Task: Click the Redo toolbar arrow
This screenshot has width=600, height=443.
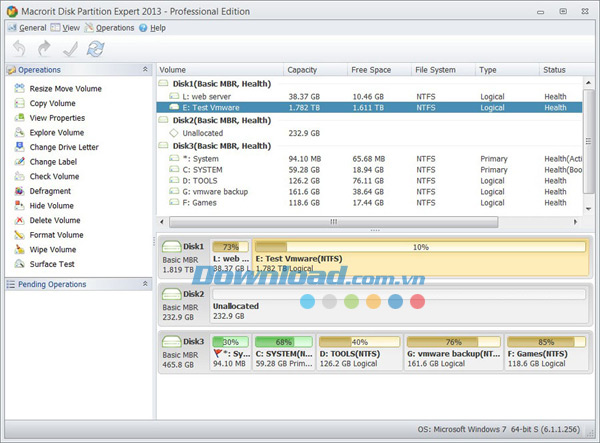Action: [x=44, y=49]
